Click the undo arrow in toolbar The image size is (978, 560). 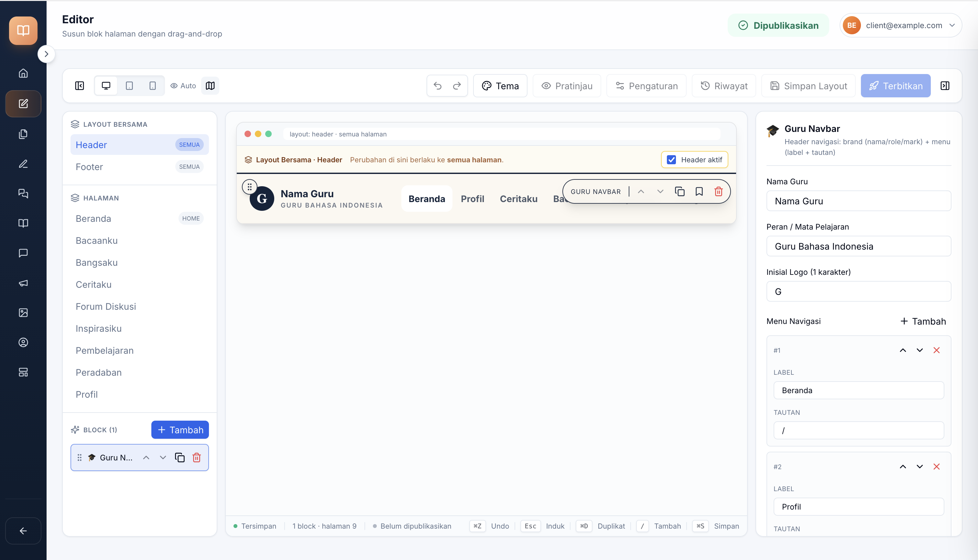[438, 86]
